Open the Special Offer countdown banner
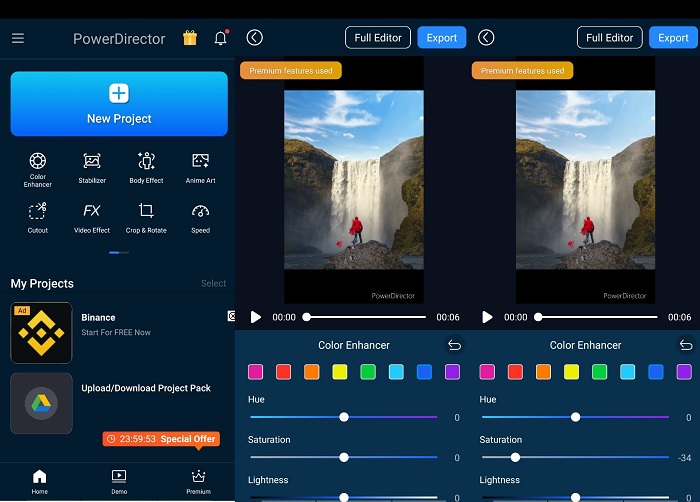Viewport: 700px width, 502px height. pos(161,439)
